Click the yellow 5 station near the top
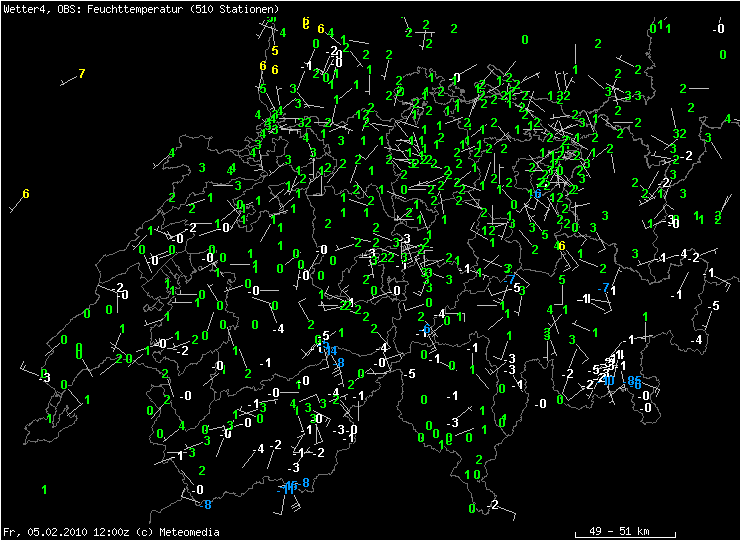Viewport: 740px width, 540px height. (275, 50)
